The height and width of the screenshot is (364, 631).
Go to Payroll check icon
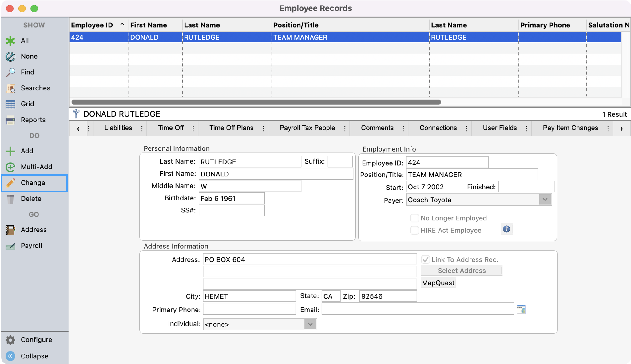10,246
